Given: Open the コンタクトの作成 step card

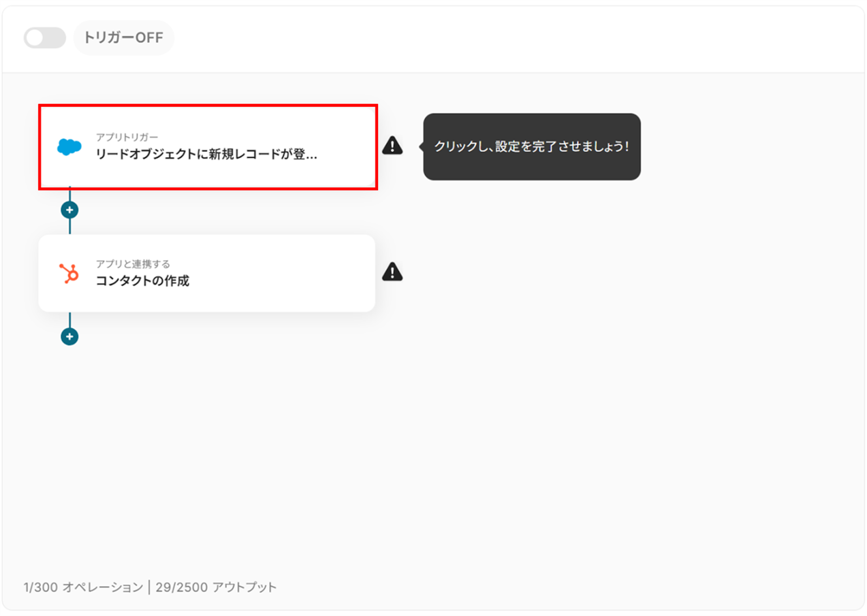Looking at the screenshot, I should (207, 273).
